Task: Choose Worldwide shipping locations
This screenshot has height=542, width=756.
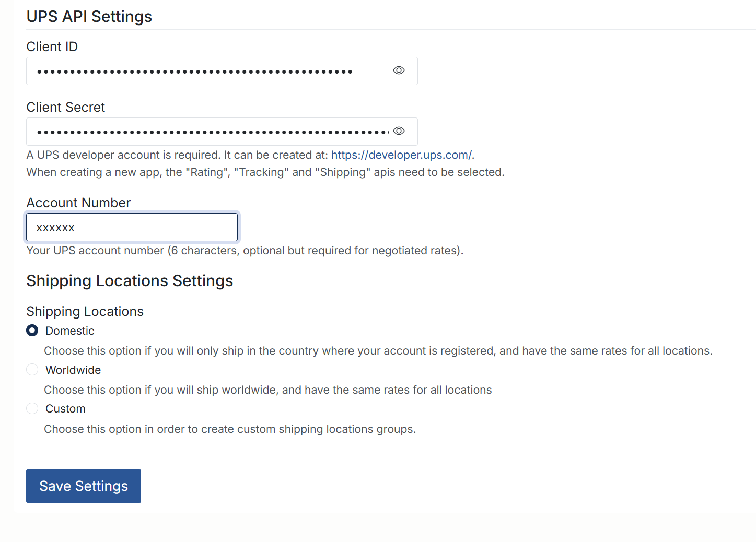Action: pyautogui.click(x=32, y=369)
